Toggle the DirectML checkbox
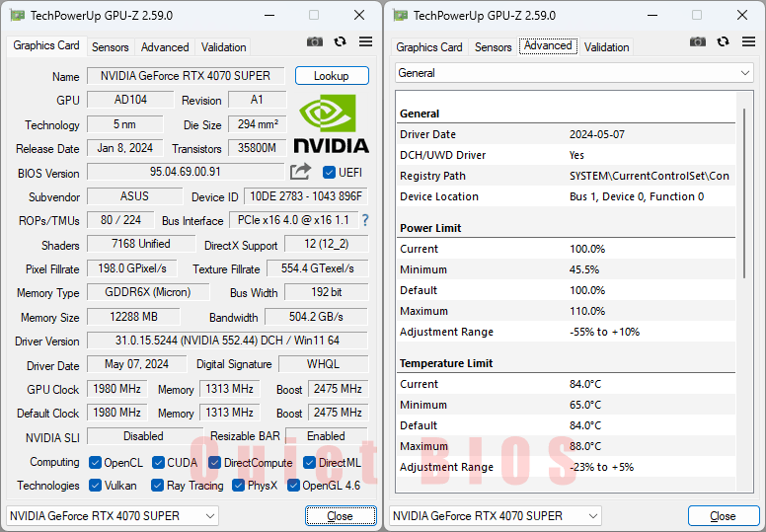766x532 pixels. tap(309, 462)
